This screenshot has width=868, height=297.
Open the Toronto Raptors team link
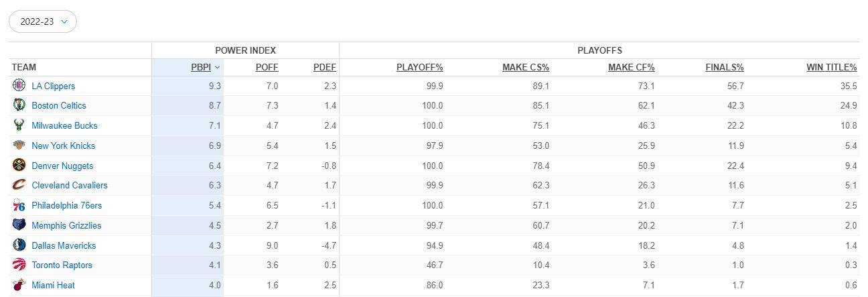(x=62, y=265)
